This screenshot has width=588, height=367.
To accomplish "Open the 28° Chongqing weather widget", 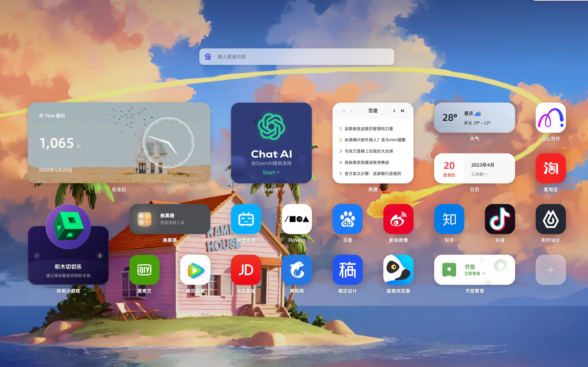I will pyautogui.click(x=474, y=118).
